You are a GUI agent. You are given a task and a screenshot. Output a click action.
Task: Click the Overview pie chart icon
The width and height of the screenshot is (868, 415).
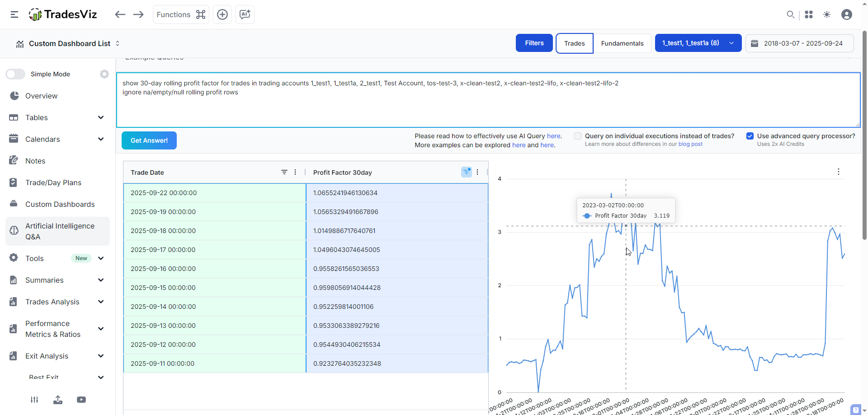[14, 96]
